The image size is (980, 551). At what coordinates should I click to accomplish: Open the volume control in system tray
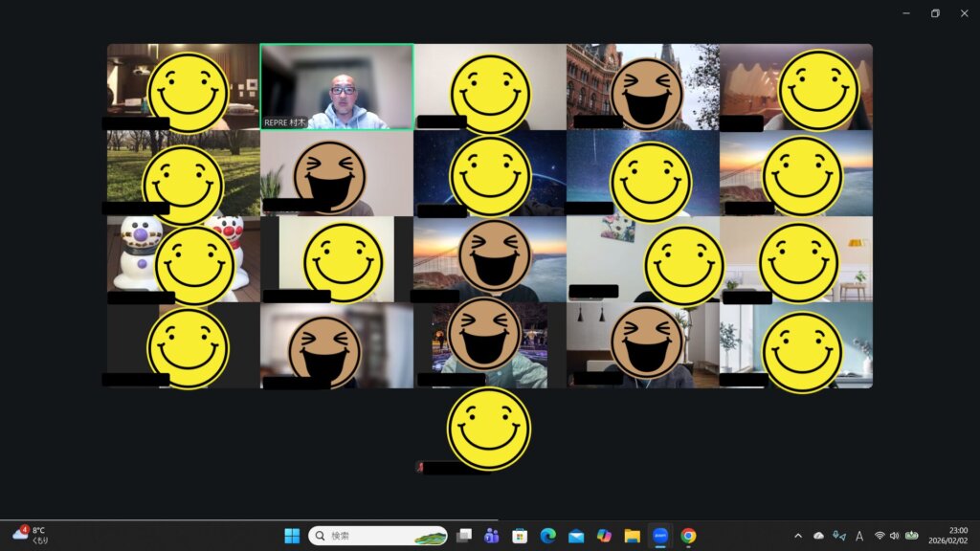pyautogui.click(x=894, y=536)
